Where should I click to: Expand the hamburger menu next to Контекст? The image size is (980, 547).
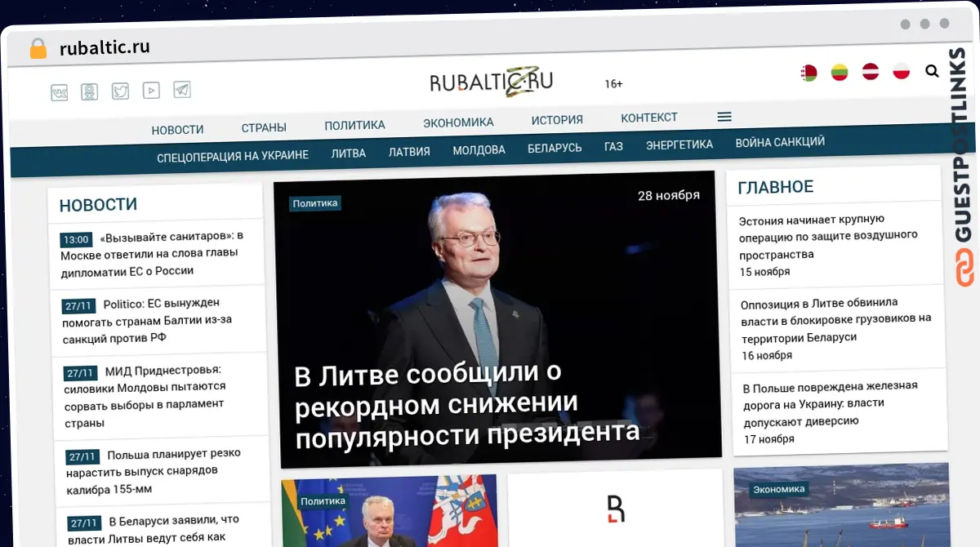724,117
